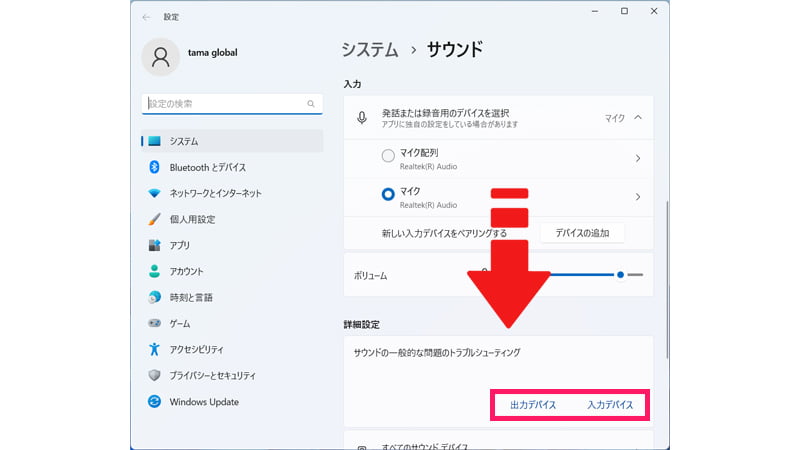This screenshot has height=450, width=800.
Task: Click the ゲーム controller icon
Action: [154, 323]
